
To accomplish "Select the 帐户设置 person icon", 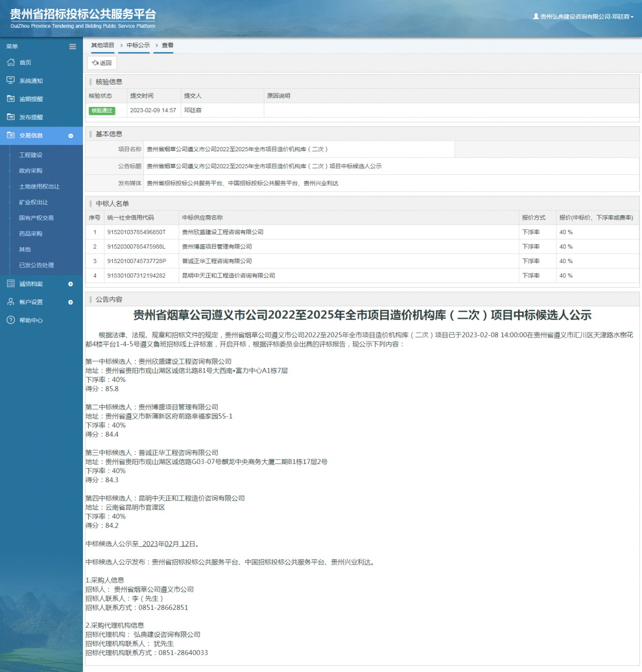I will click(x=11, y=302).
